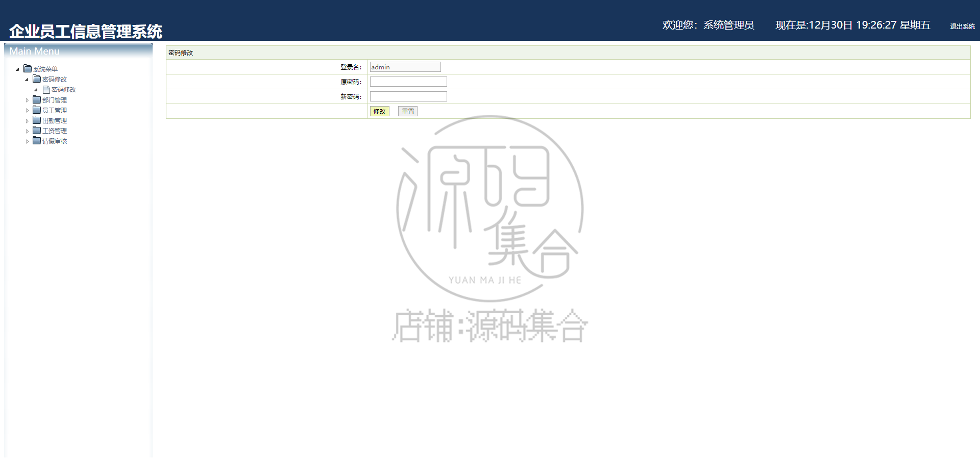Image resolution: width=980 pixels, height=460 pixels.
Task: Click the 出勤管理 folder icon
Action: click(37, 120)
